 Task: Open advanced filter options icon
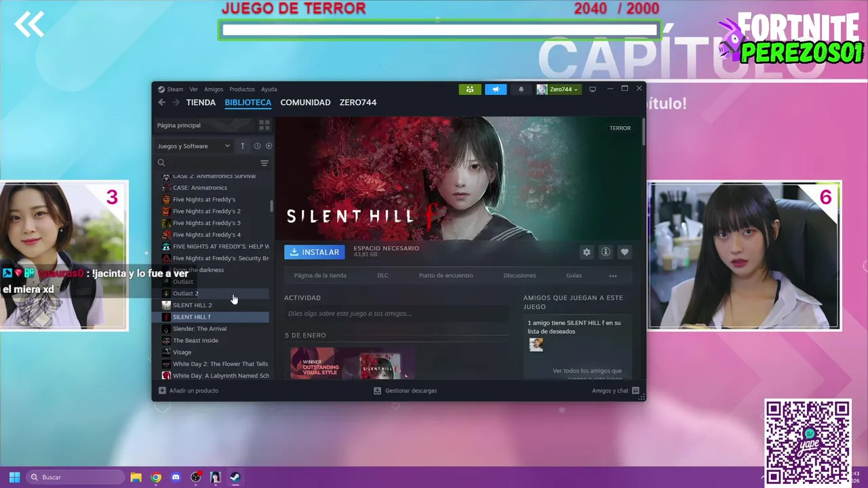click(x=264, y=163)
